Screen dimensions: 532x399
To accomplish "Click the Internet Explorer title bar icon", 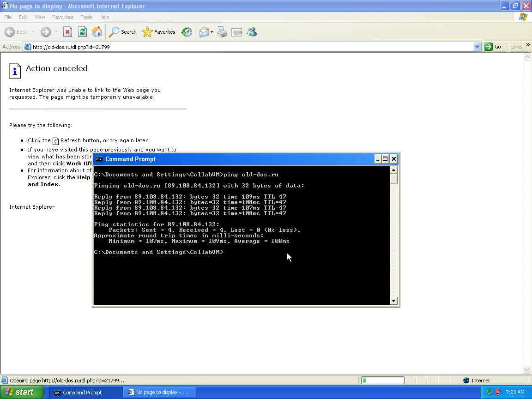I will (5, 6).
